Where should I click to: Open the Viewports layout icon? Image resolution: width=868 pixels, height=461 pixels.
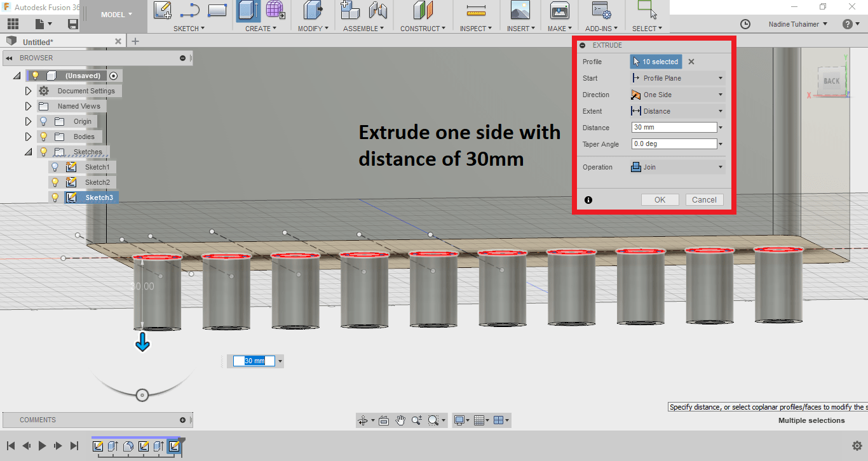(x=499, y=420)
